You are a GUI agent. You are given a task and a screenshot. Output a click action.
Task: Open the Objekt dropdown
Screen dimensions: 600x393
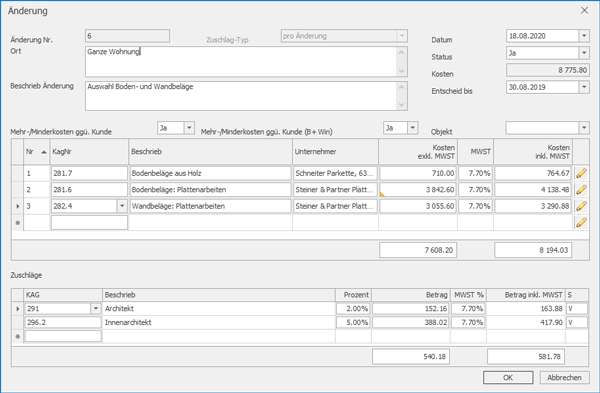tap(584, 128)
